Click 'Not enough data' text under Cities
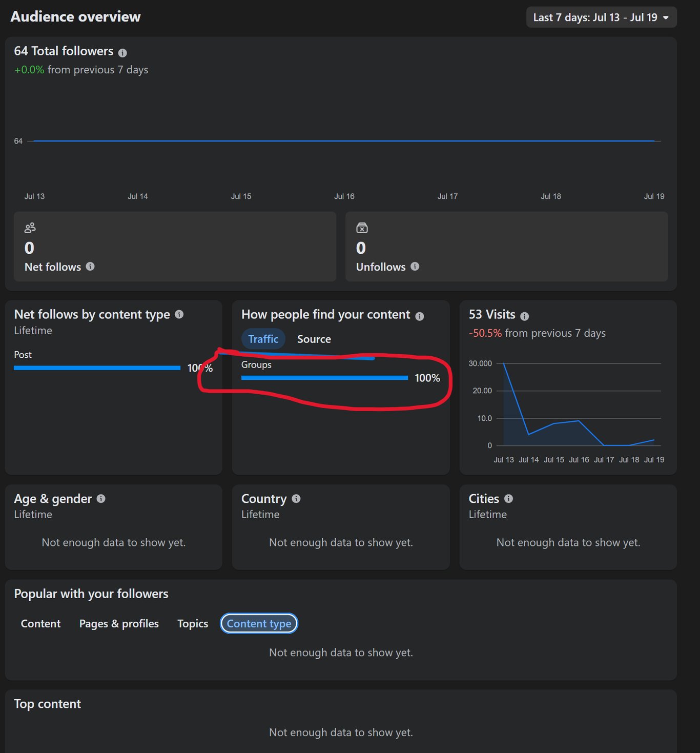 [x=568, y=542]
